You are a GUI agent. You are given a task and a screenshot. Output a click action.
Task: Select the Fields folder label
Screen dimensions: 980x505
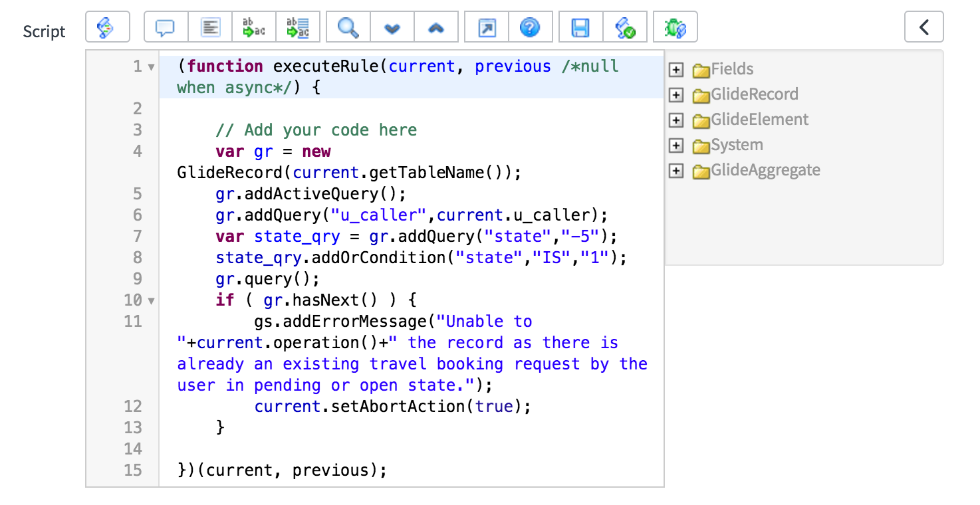coord(732,69)
